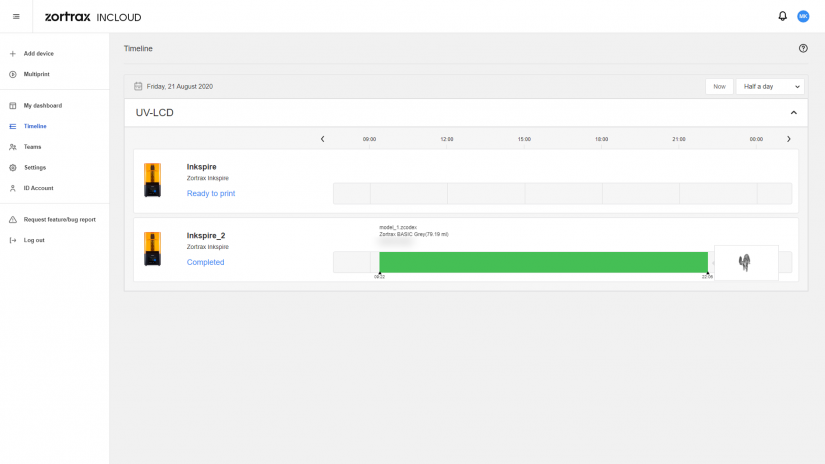Open the printed model thumbnail
825x464 pixels.
(746, 263)
